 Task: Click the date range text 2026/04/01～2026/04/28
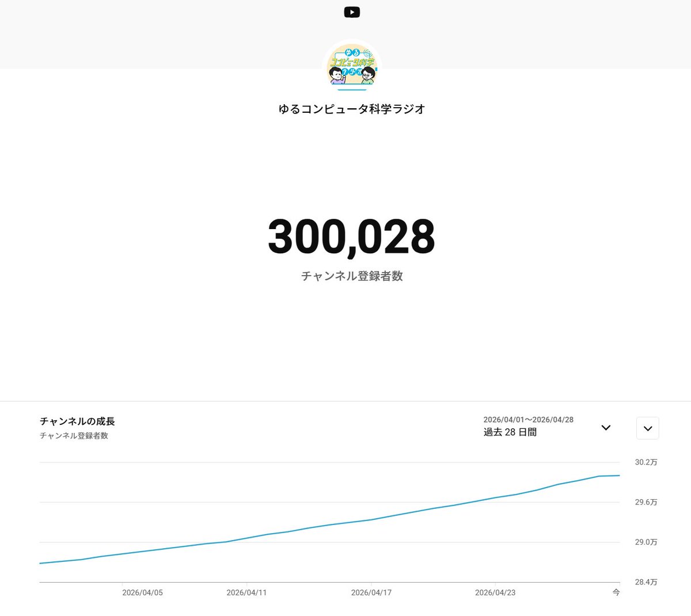[528, 420]
